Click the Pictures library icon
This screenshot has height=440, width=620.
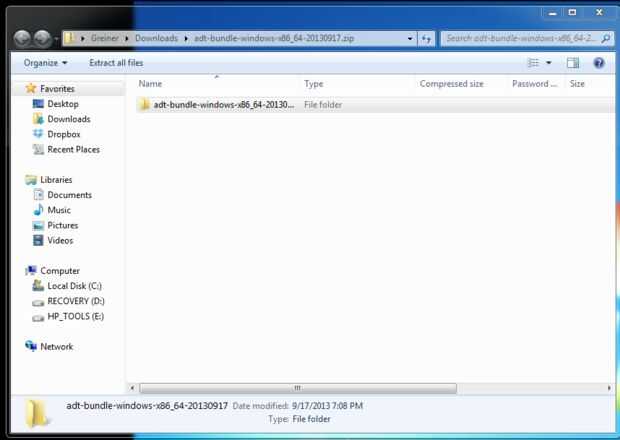point(38,225)
